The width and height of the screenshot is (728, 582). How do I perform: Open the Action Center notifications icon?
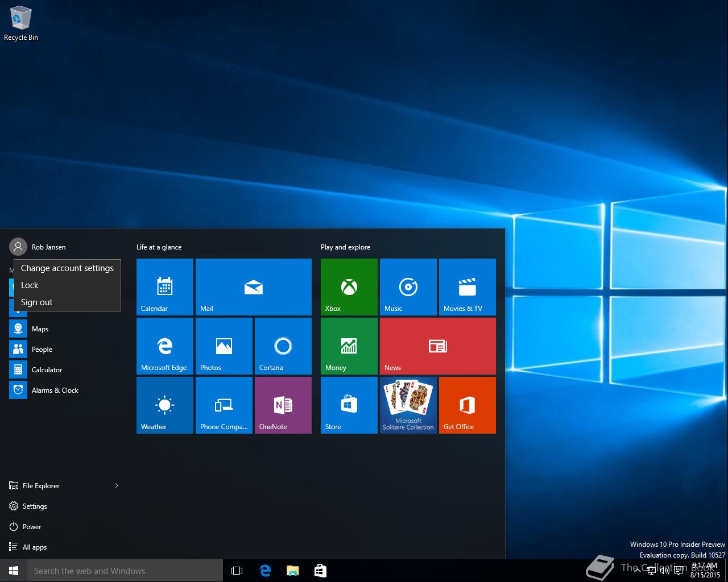pyautogui.click(x=679, y=571)
